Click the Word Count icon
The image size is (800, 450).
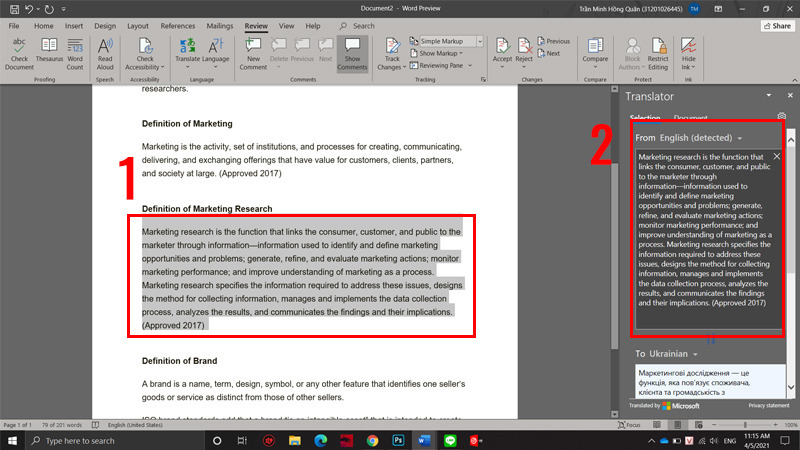(x=74, y=50)
